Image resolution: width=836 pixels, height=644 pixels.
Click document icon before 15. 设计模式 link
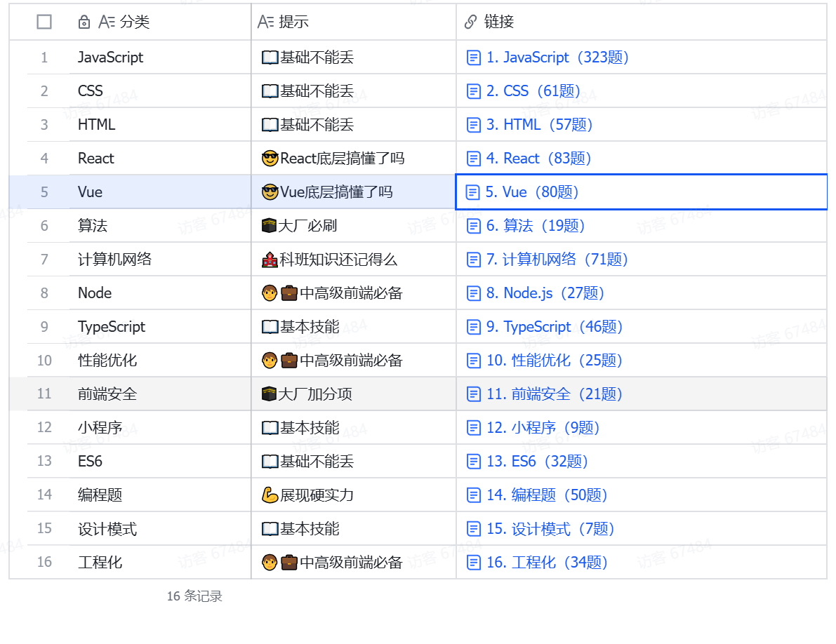(x=473, y=529)
